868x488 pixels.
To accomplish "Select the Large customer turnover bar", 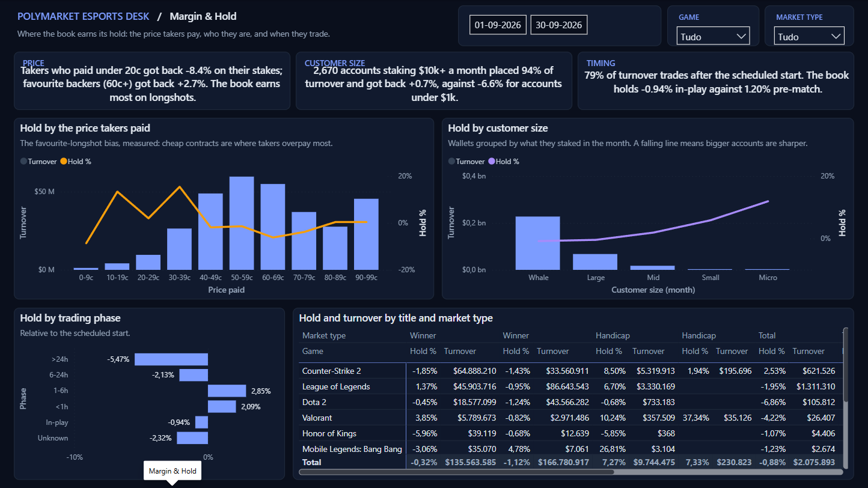I will pyautogui.click(x=595, y=262).
